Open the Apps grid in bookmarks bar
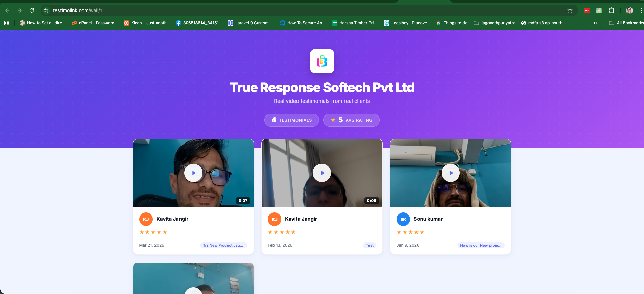 click(7, 23)
